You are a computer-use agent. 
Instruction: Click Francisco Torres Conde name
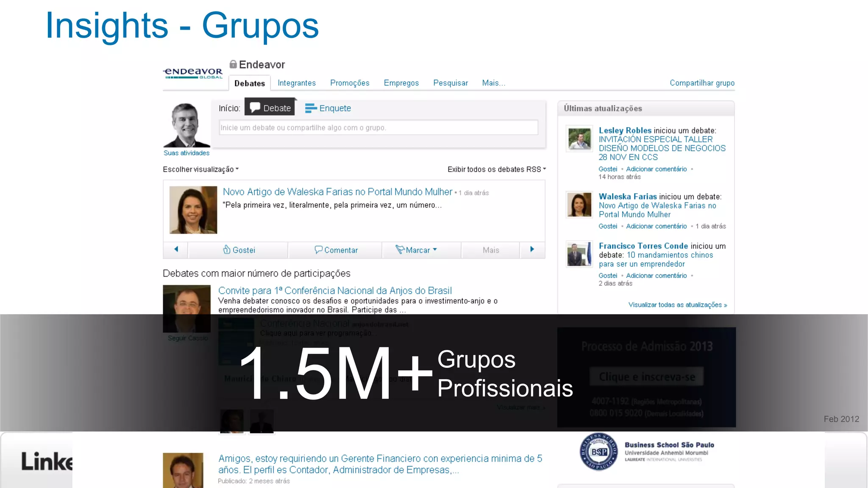pos(643,246)
